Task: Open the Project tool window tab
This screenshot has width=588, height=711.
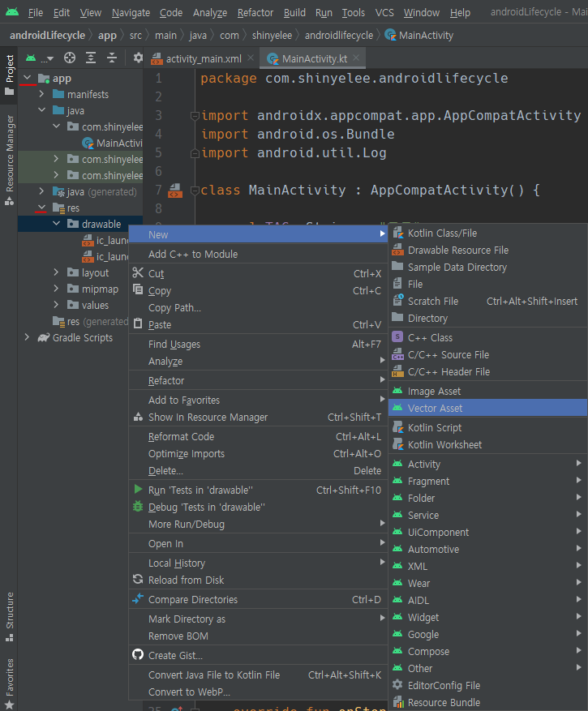Action: tap(9, 75)
